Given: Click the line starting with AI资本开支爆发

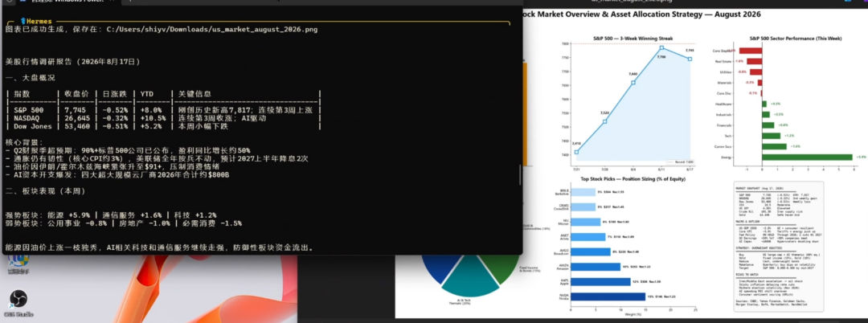Looking at the screenshot, I should pos(117,175).
